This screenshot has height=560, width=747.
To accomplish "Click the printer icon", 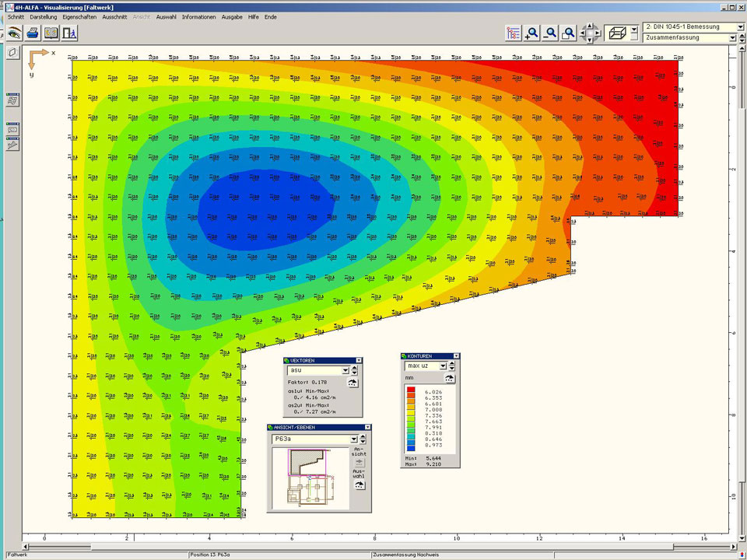I will (33, 33).
